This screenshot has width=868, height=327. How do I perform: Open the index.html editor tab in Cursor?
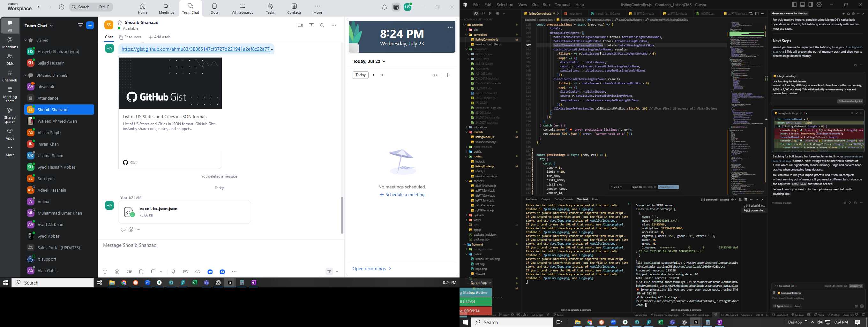click(x=575, y=14)
